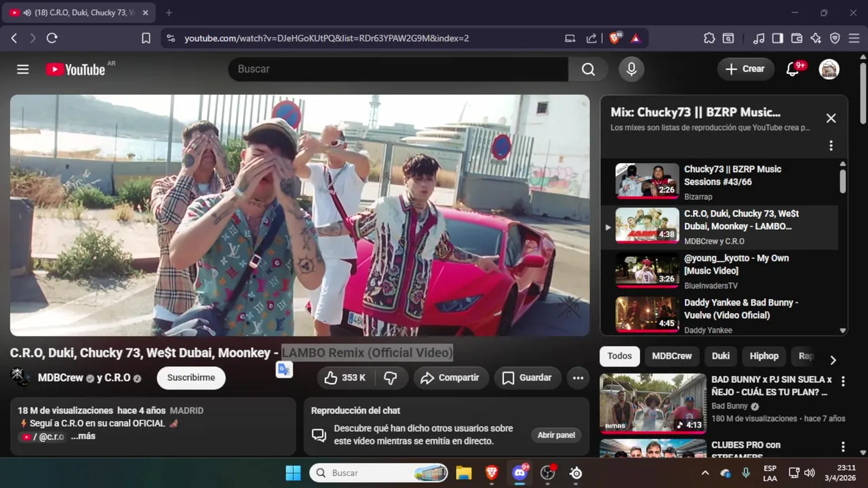Screen dimensions: 868x488
Task: Show hidden system tray icons
Action: [x=705, y=473]
